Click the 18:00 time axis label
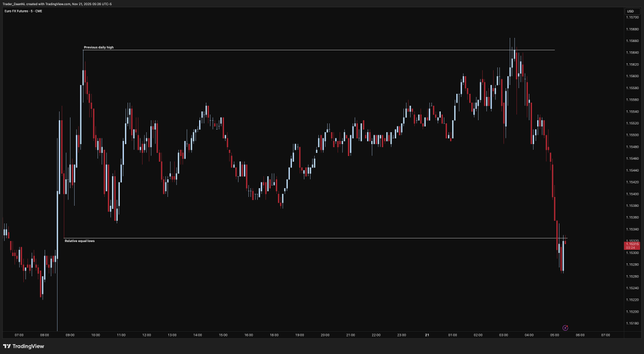644x354 pixels. click(x=274, y=335)
